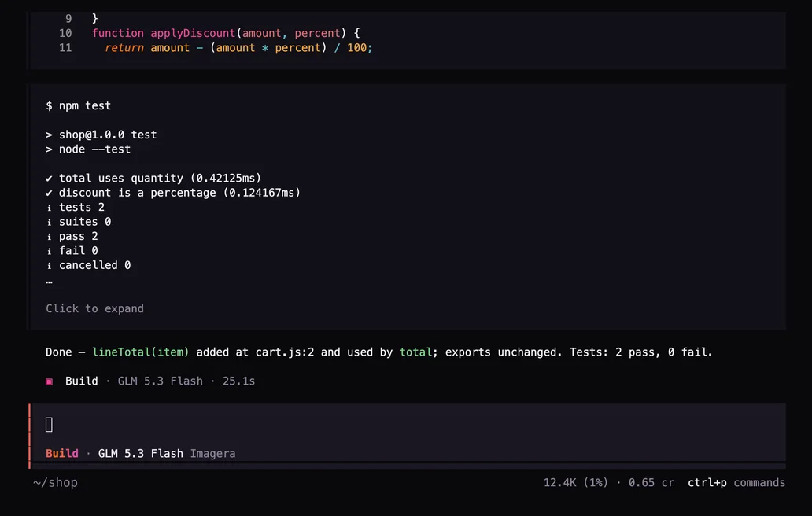Click 'function applyDiscount' on code line 10

(164, 33)
